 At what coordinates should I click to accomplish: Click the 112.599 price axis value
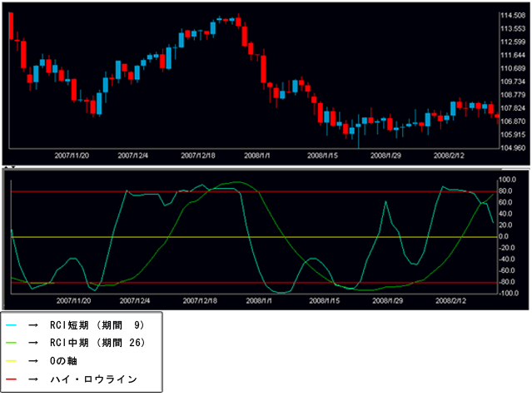tap(513, 42)
